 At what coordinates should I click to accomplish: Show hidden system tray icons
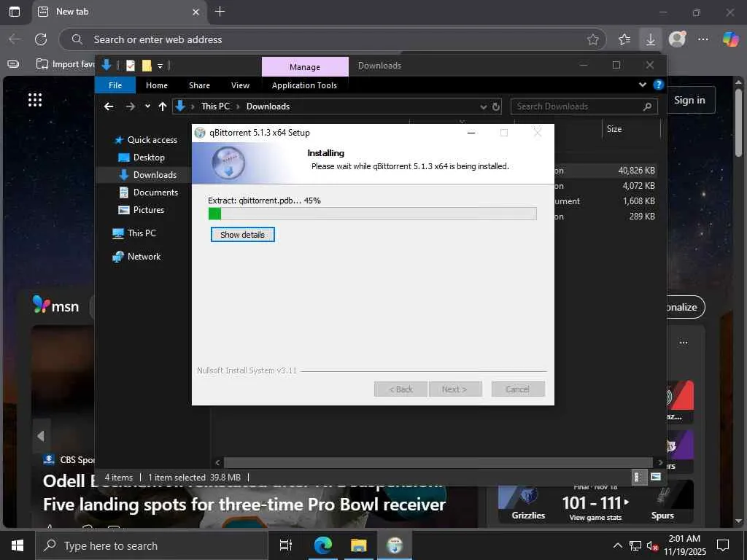click(x=617, y=545)
